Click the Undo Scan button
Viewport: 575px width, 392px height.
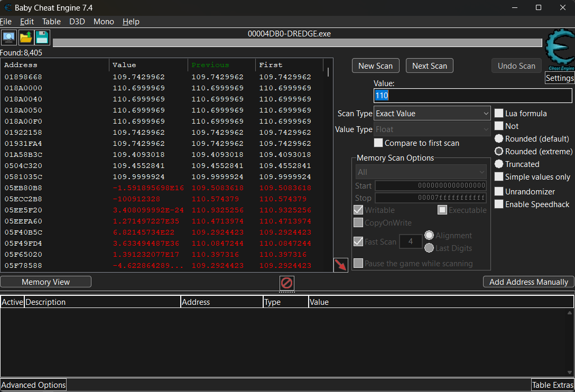(x=516, y=66)
